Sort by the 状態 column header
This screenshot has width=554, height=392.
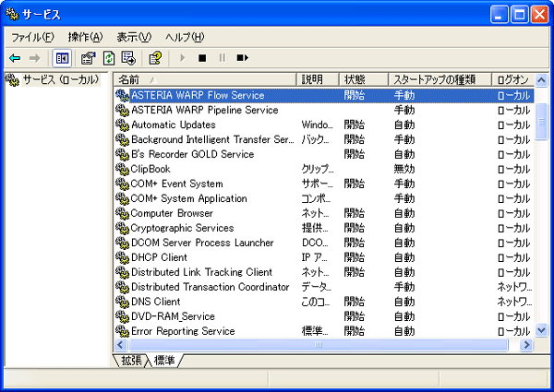coord(364,79)
